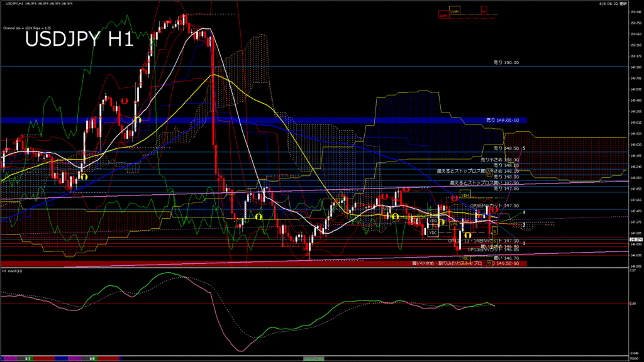644x362 pixels.
Task: Click the 売り 148.50 level label
Action: [x=506, y=148]
